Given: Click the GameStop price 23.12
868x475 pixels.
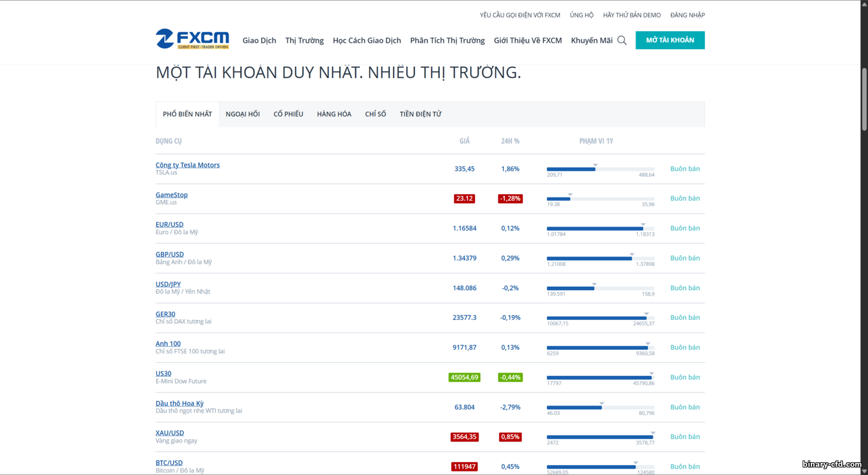Looking at the screenshot, I should pos(465,199).
